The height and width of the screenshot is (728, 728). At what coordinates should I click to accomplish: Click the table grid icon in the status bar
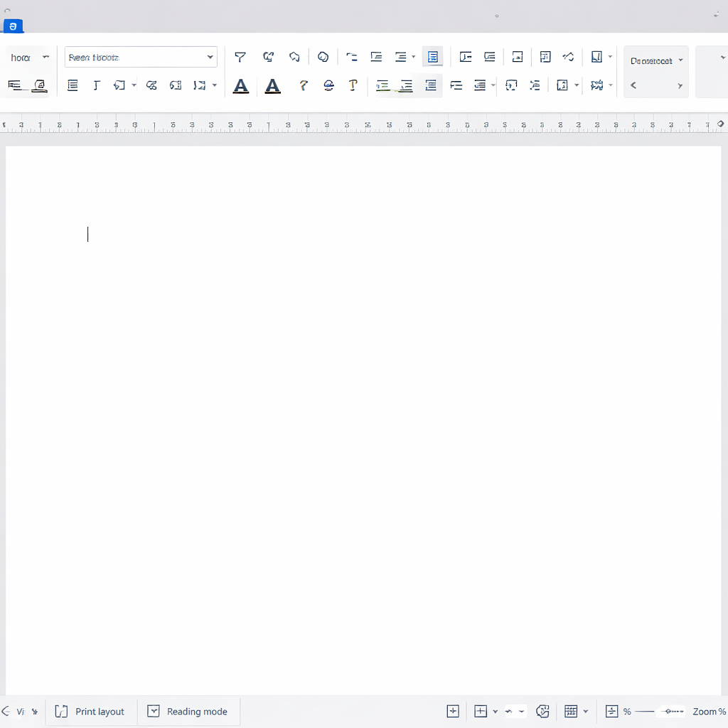point(570,711)
